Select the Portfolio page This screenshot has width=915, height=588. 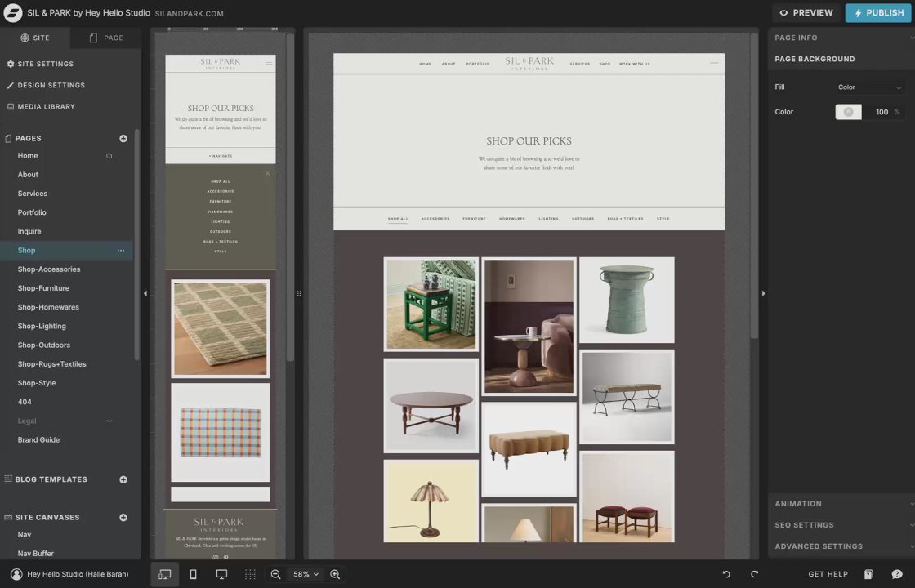[32, 212]
